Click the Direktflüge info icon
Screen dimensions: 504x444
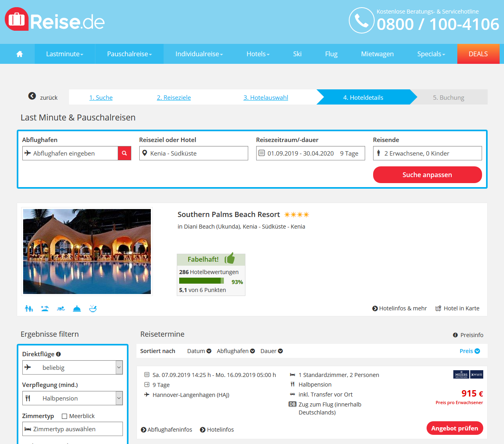(x=58, y=354)
